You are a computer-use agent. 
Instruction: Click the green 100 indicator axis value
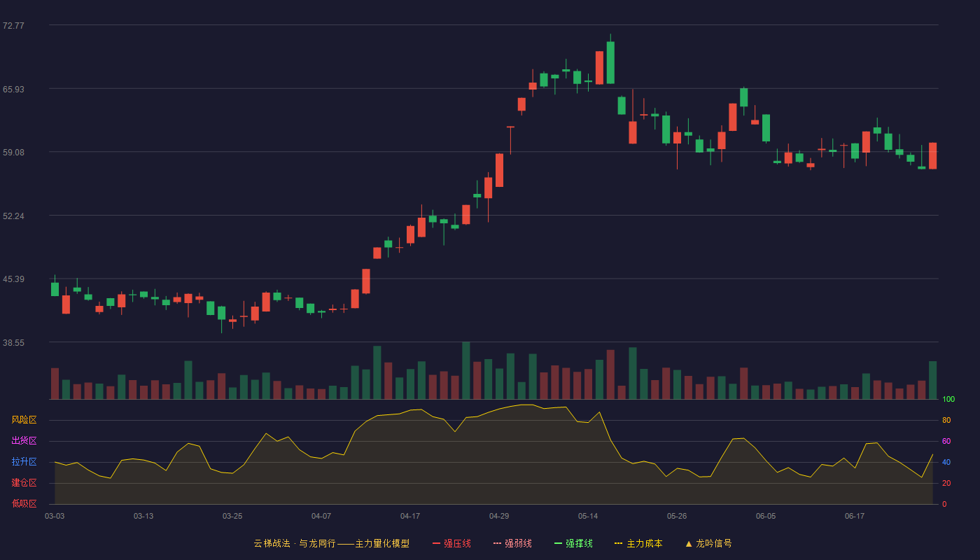(948, 400)
